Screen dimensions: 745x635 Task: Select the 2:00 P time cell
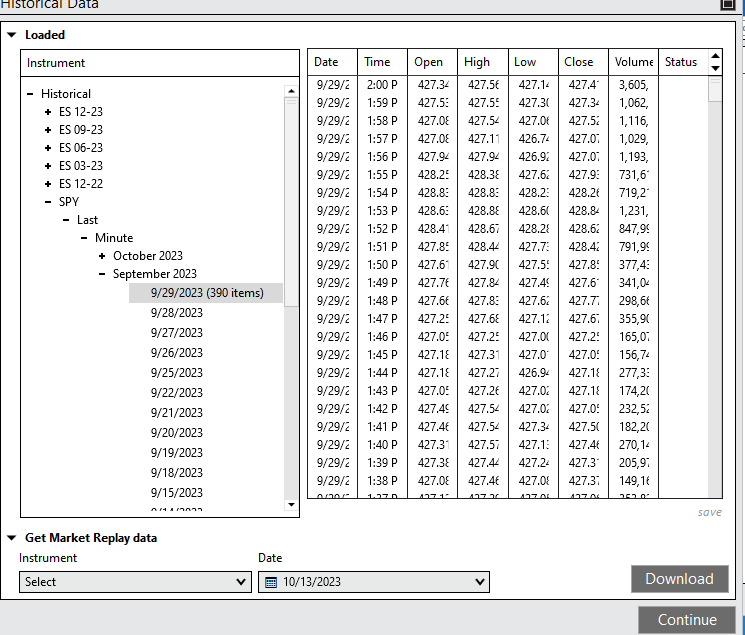coord(382,85)
